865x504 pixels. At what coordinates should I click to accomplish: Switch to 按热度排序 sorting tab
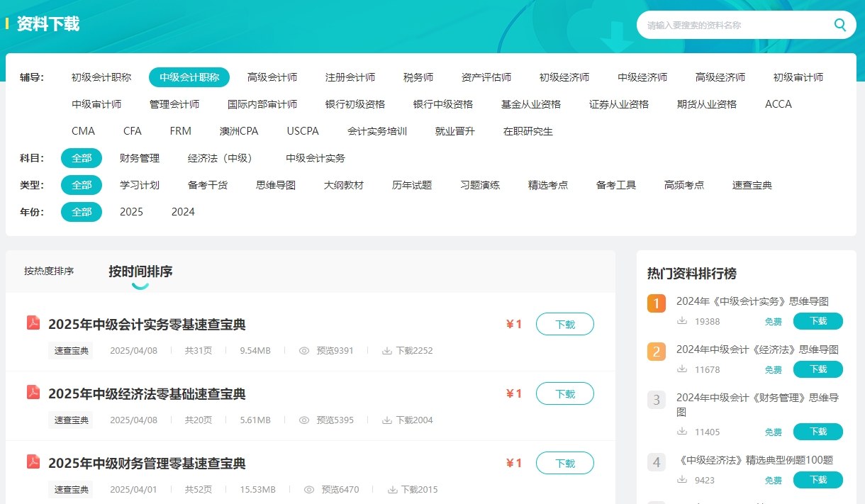[49, 271]
